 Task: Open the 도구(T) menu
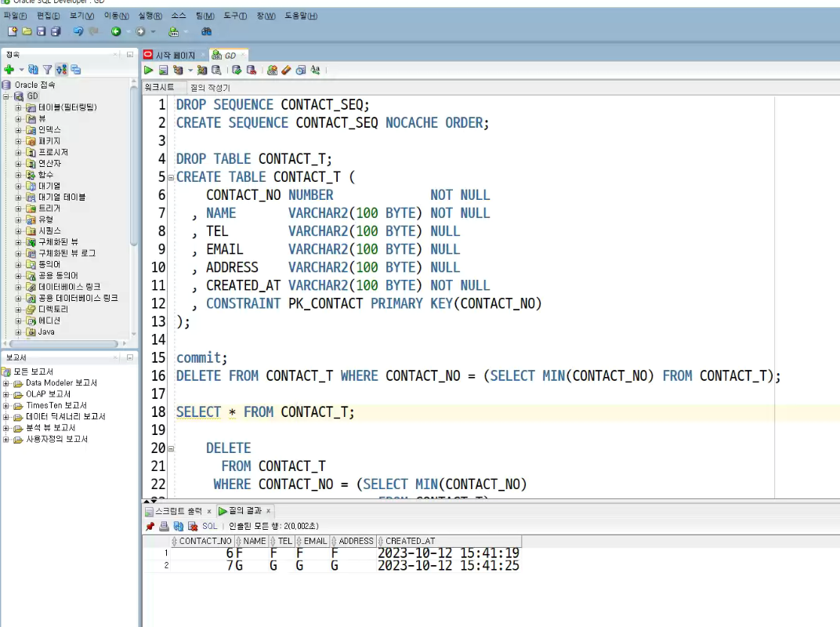tap(235, 16)
